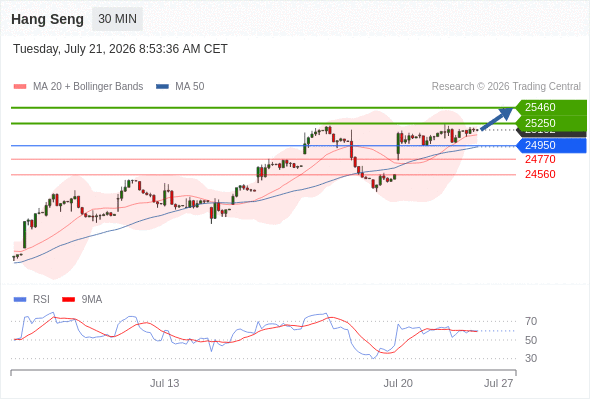Open the Research © 2026 Trading Central link

click(506, 87)
